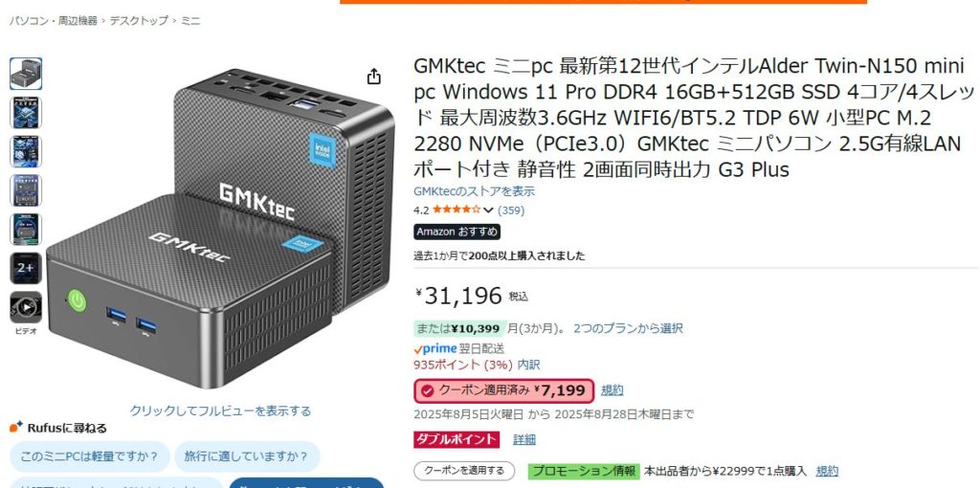Click the star rating icons
This screenshot has height=488, width=980.
(457, 211)
